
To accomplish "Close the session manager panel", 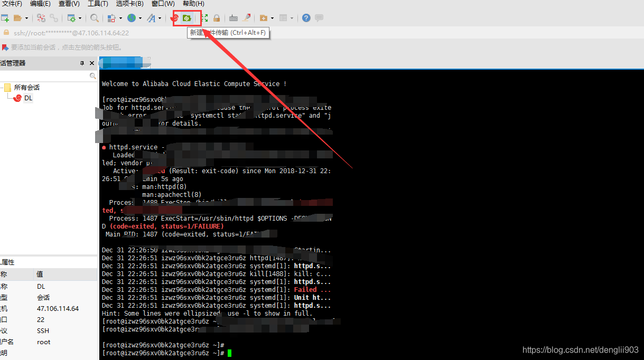I will point(92,63).
